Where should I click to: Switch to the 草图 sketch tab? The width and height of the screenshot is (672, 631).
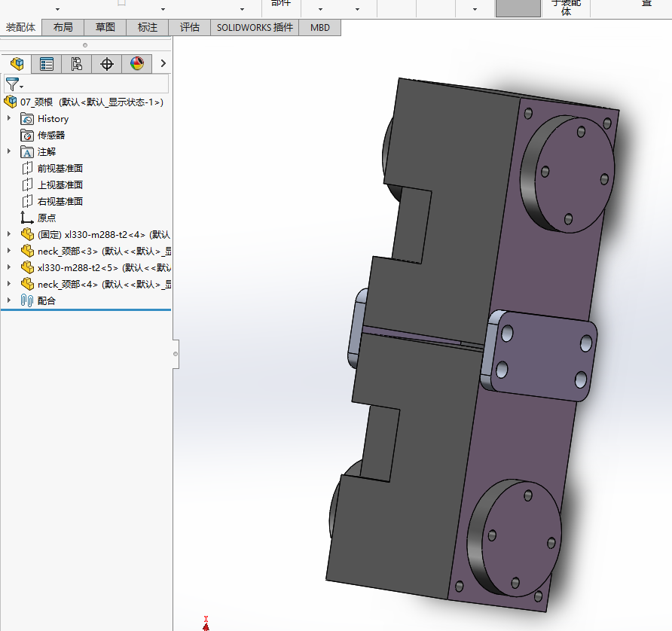click(105, 27)
